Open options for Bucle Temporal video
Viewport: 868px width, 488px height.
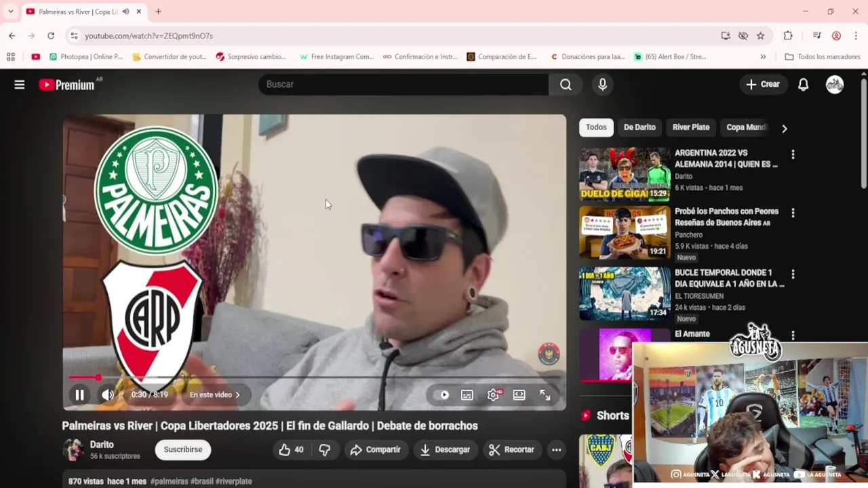793,274
